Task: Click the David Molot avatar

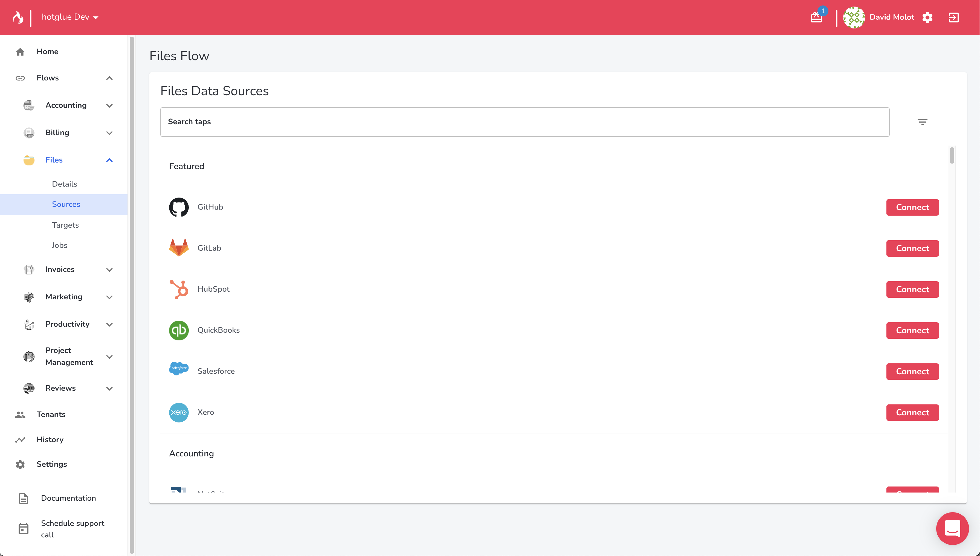Action: [854, 18]
